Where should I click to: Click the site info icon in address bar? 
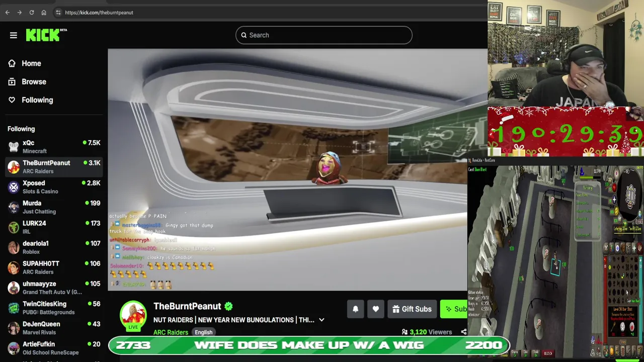(58, 13)
